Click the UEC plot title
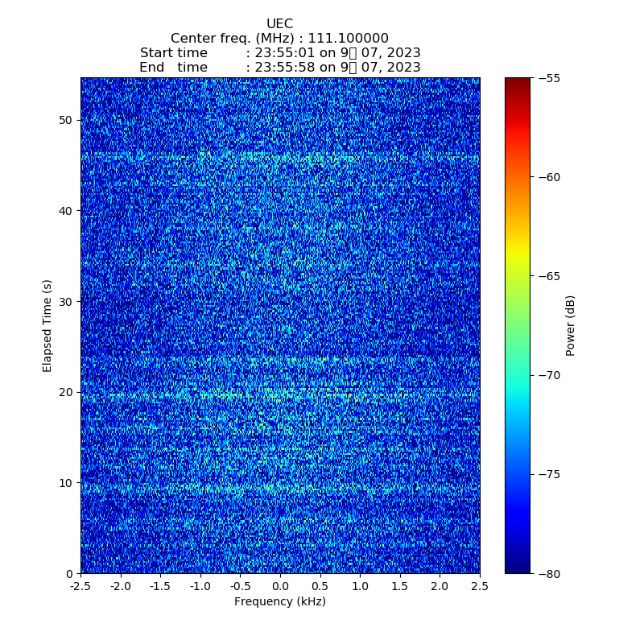 click(x=279, y=24)
